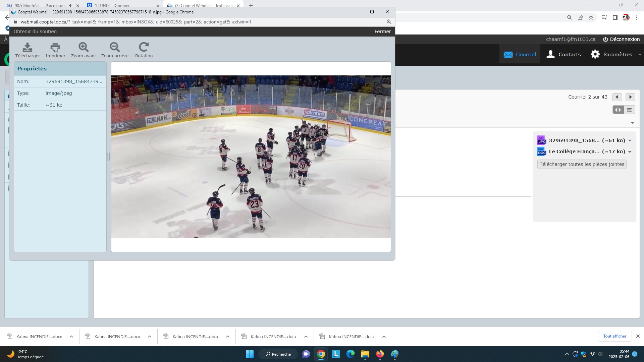Screen dimensions: 644x362
Task: Click the hockey image preview
Action: (x=251, y=157)
